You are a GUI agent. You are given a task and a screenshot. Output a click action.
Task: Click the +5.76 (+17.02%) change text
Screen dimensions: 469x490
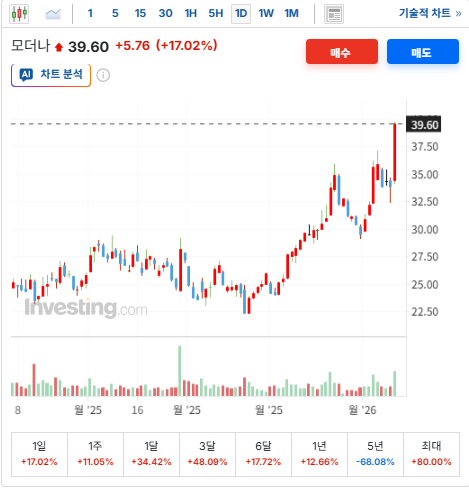coord(166,46)
